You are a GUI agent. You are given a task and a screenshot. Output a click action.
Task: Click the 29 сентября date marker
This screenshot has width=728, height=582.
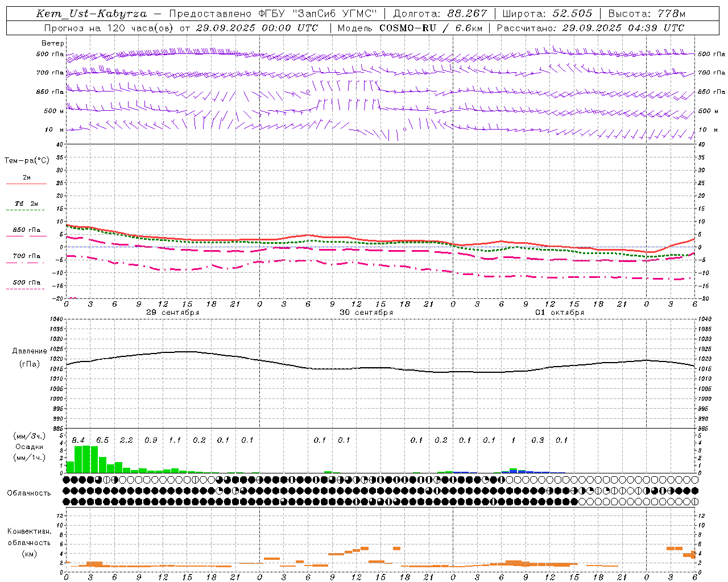click(x=173, y=313)
